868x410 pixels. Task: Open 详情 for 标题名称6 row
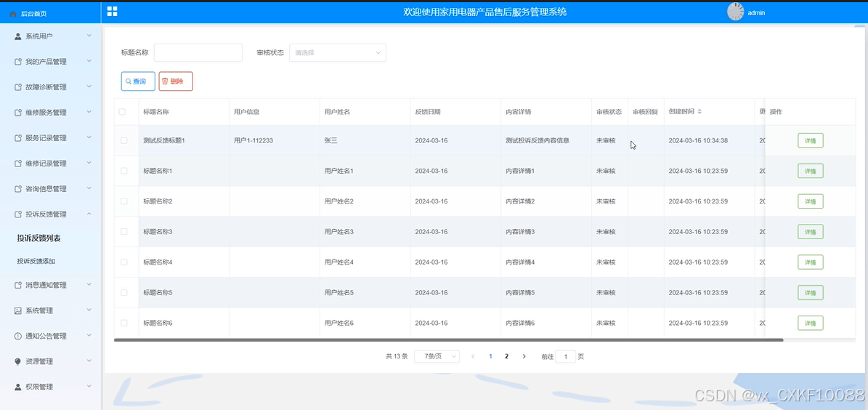811,323
